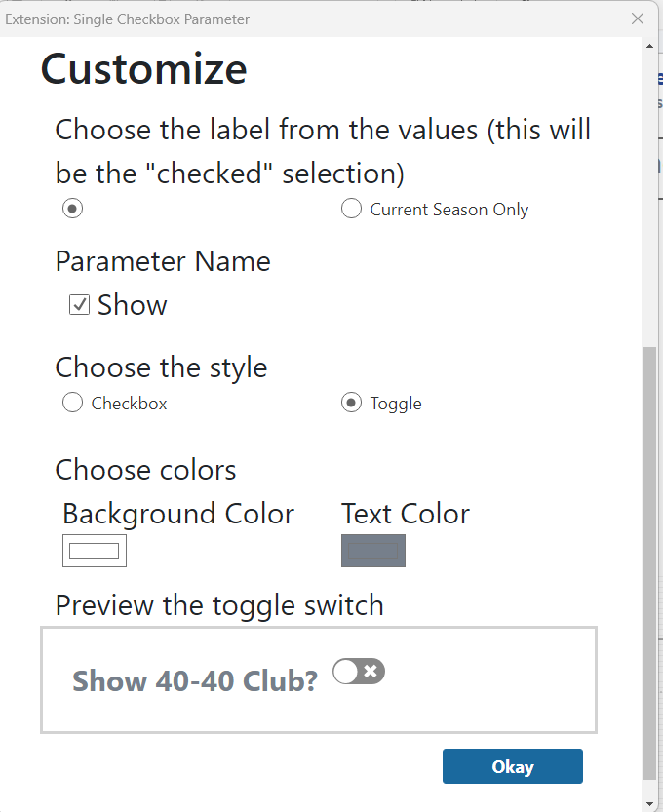The width and height of the screenshot is (663, 812).
Task: Open the Background Color picker swatch
Action: 95,551
